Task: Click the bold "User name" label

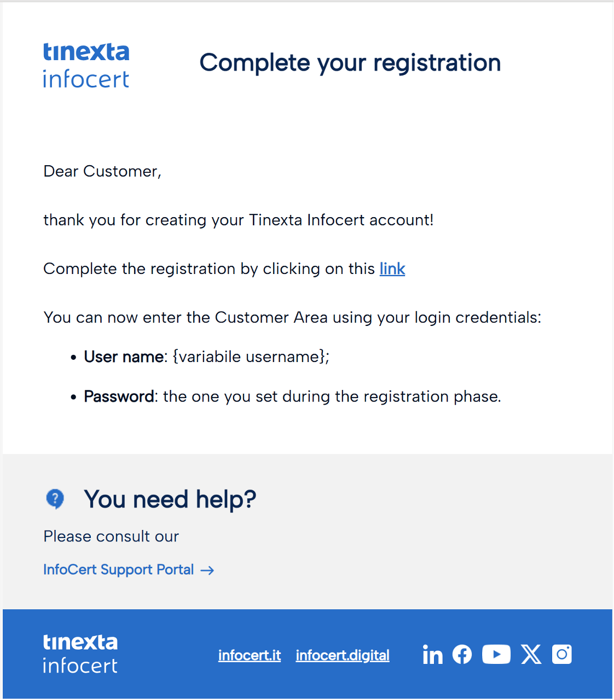Action: (124, 357)
